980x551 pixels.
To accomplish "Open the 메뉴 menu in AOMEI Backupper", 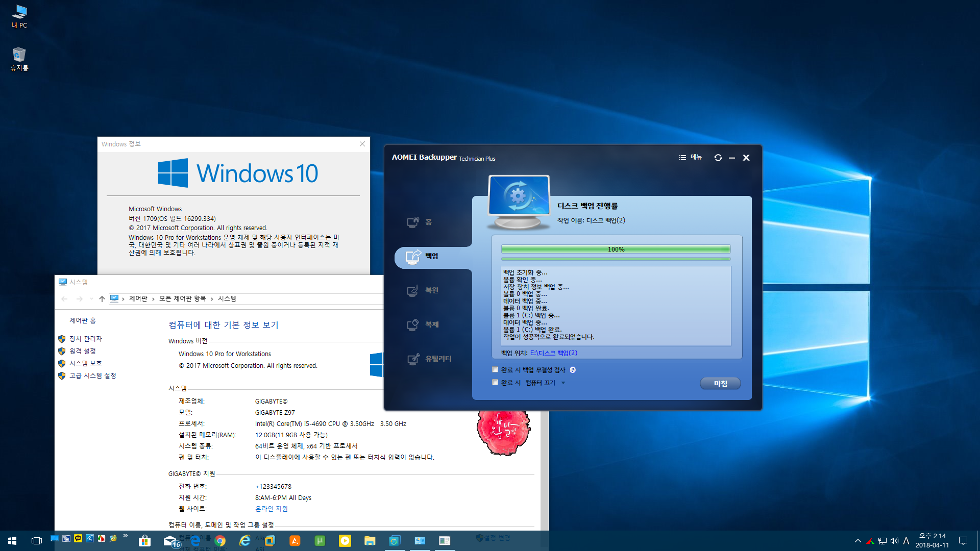I will [x=690, y=157].
